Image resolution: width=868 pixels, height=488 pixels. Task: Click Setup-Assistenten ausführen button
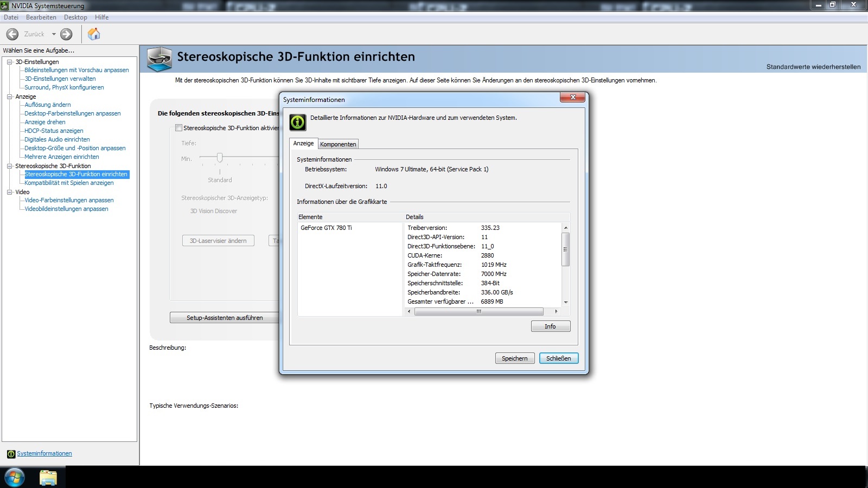225,318
